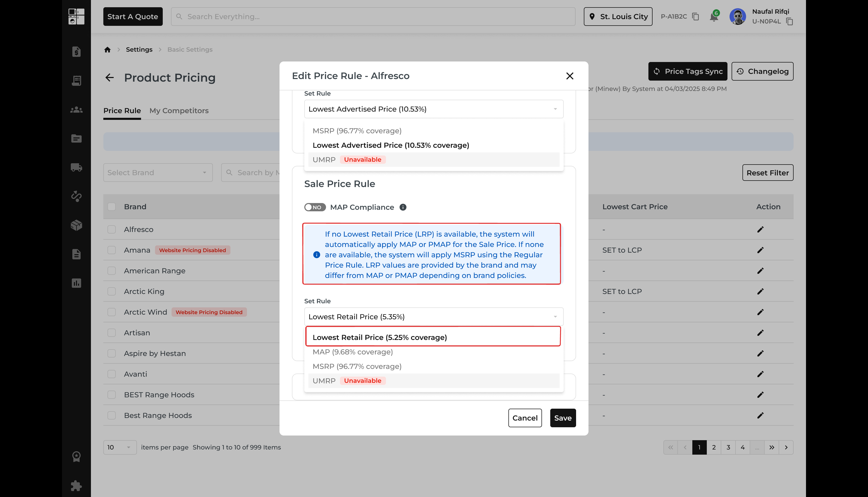Check the Arctic King row checkbox
Image resolution: width=868 pixels, height=497 pixels.
click(112, 291)
